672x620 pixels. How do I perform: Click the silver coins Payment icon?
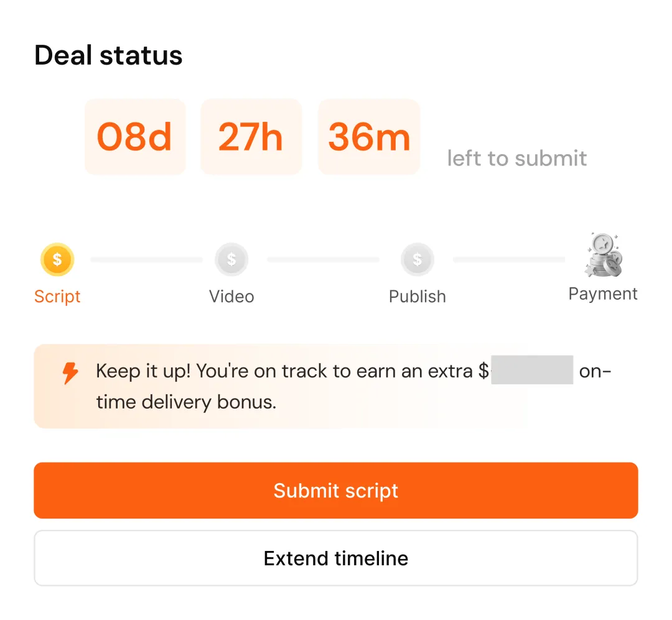tap(603, 256)
